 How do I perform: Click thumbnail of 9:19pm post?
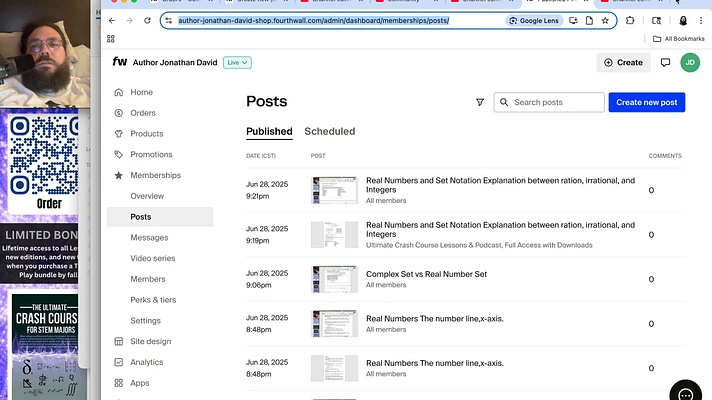point(334,235)
